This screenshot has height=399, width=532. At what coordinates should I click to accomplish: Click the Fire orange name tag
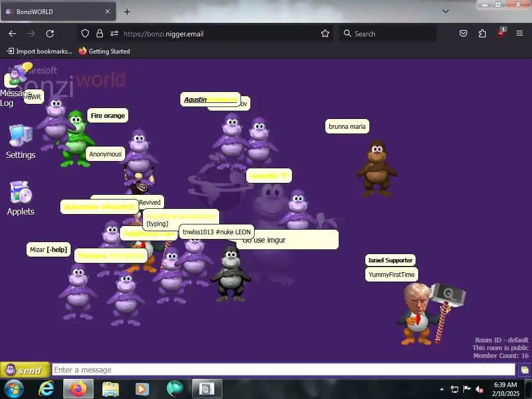tap(108, 116)
